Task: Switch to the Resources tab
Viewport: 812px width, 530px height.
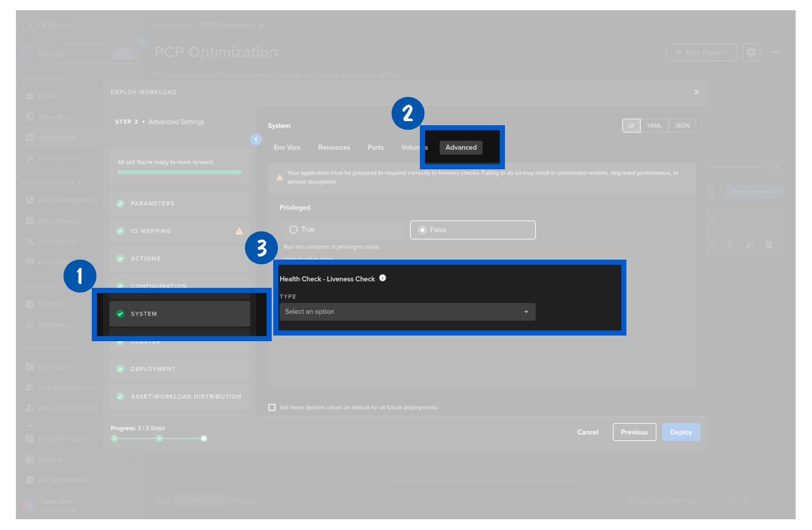Action: pos(334,148)
